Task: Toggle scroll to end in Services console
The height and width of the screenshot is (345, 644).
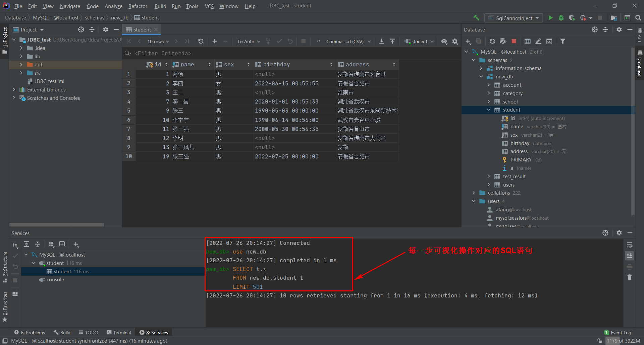Action: pyautogui.click(x=630, y=256)
